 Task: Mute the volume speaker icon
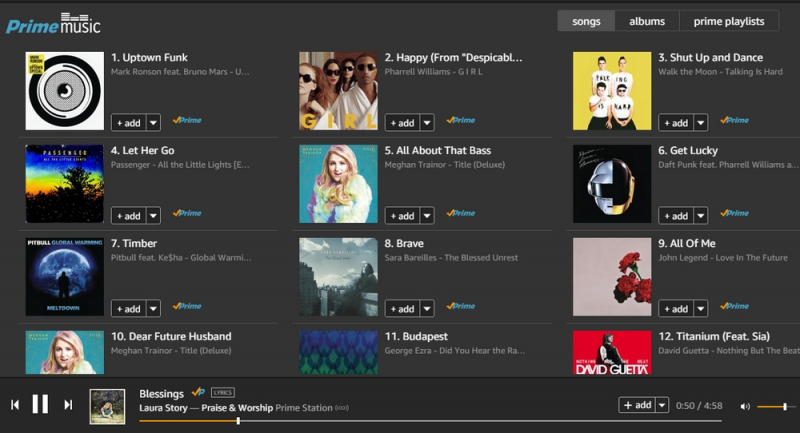point(745,406)
